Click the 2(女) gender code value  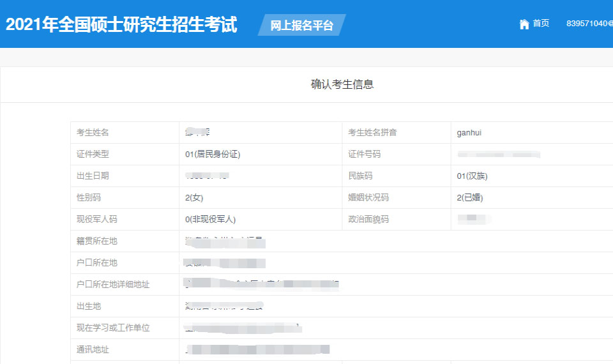[194, 198]
